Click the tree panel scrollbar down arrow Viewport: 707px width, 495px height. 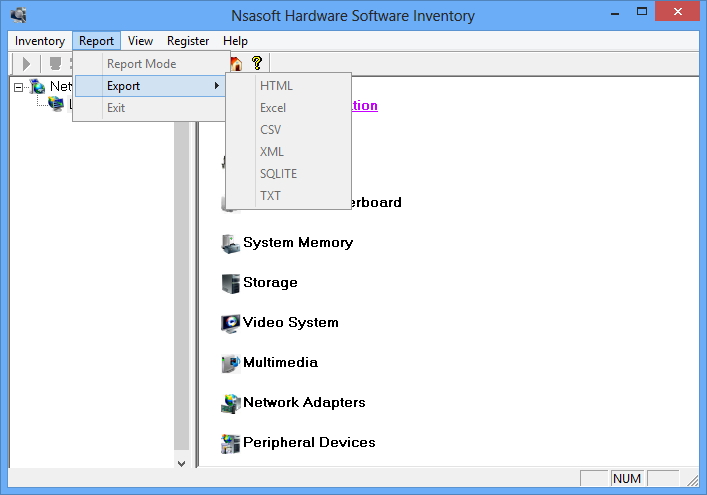tap(181, 463)
